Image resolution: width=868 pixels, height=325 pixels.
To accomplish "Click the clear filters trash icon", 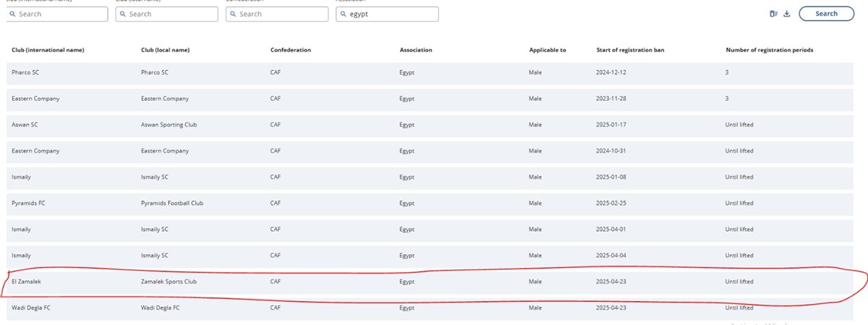I will tap(773, 14).
